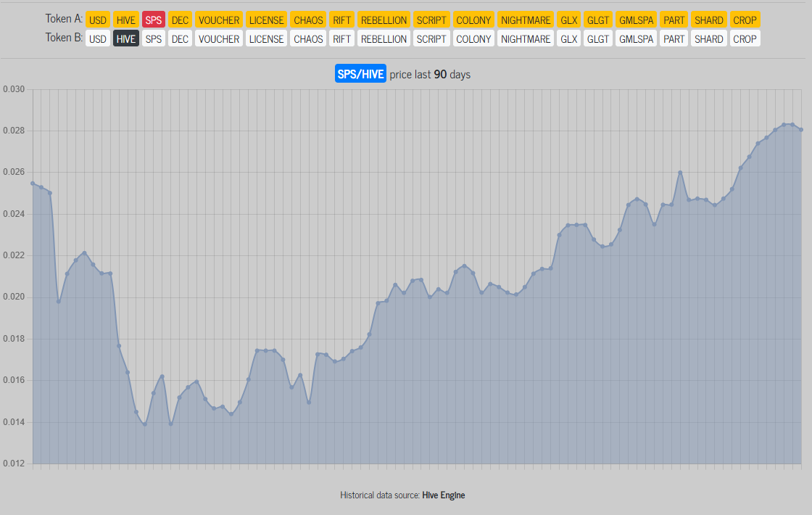This screenshot has height=515, width=812.
Task: Select LICENSE as Token B
Action: 266,38
